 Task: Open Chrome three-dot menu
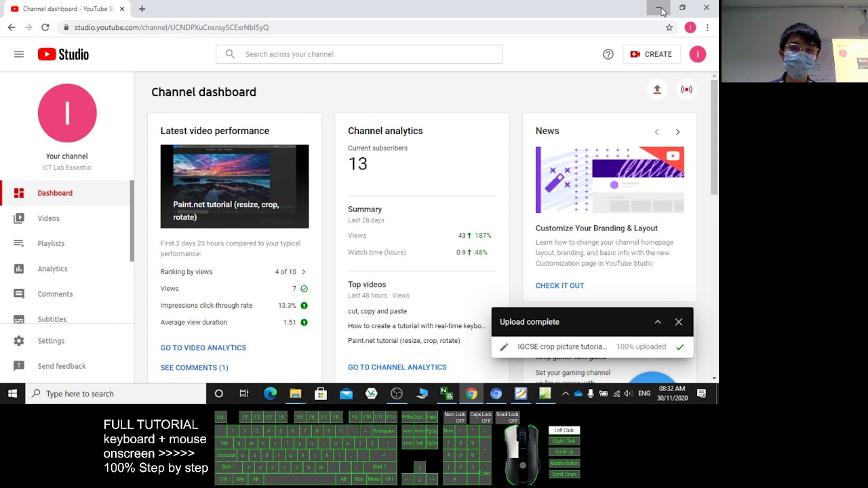pyautogui.click(x=707, y=27)
